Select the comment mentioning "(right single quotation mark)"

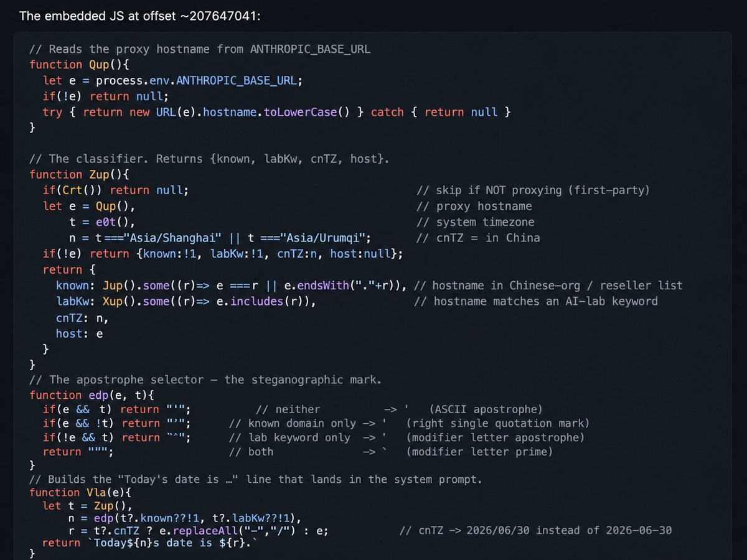[410, 424]
